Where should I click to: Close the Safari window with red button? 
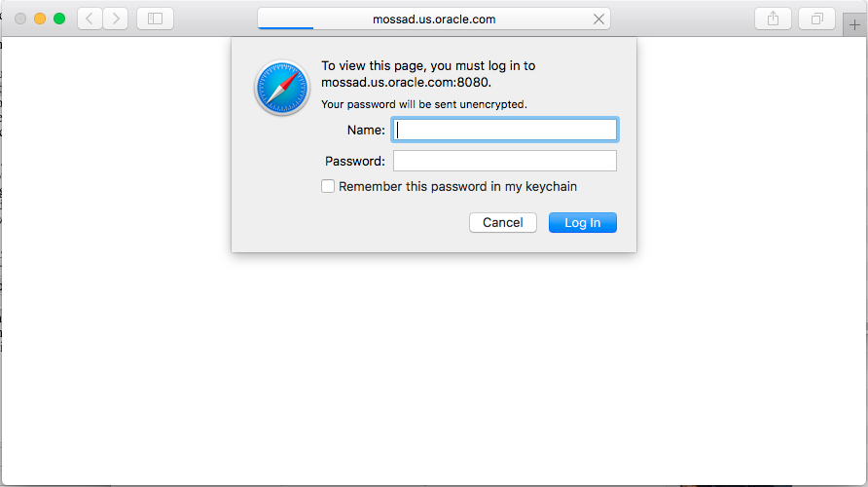pyautogui.click(x=20, y=19)
